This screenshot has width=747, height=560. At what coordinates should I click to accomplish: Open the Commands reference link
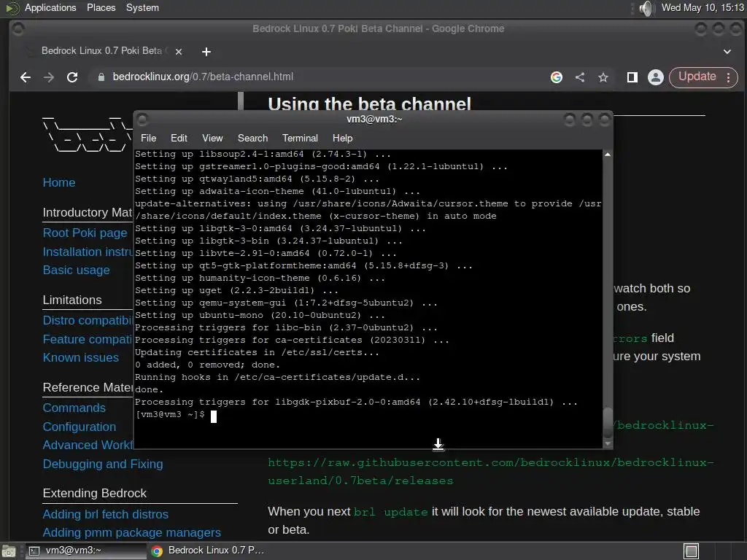(74, 408)
